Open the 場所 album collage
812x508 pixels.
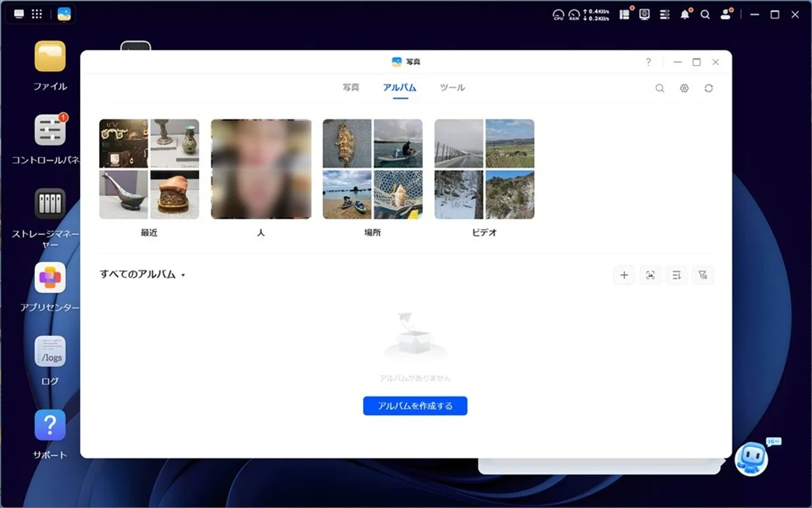pos(372,169)
